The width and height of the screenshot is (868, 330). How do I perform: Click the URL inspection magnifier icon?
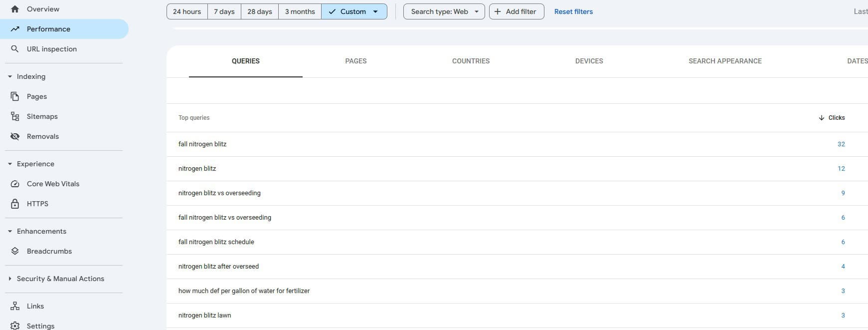pyautogui.click(x=15, y=49)
